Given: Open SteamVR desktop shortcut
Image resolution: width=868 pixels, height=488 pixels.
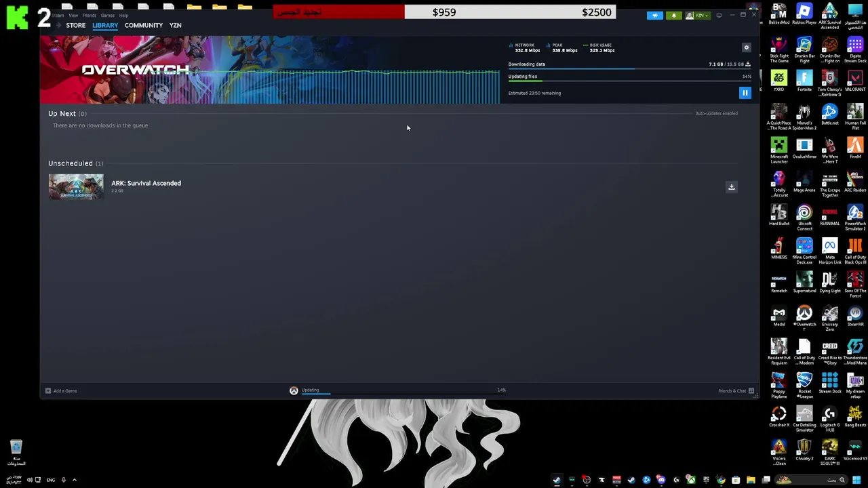Looking at the screenshot, I should coord(855,316).
